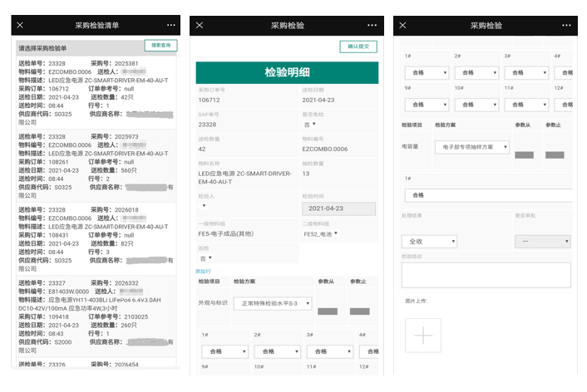Open the 3# 合格 dropdown in middle screen
Viewport: 587px width, 392px height.
coord(330,351)
